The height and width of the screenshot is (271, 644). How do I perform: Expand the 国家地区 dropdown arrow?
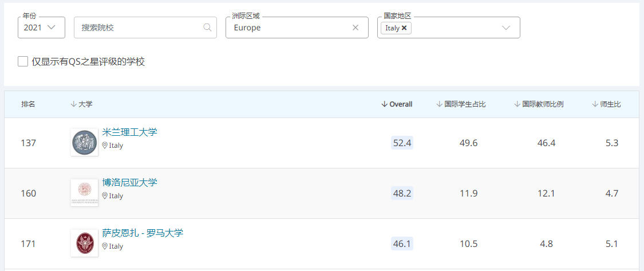tap(506, 28)
